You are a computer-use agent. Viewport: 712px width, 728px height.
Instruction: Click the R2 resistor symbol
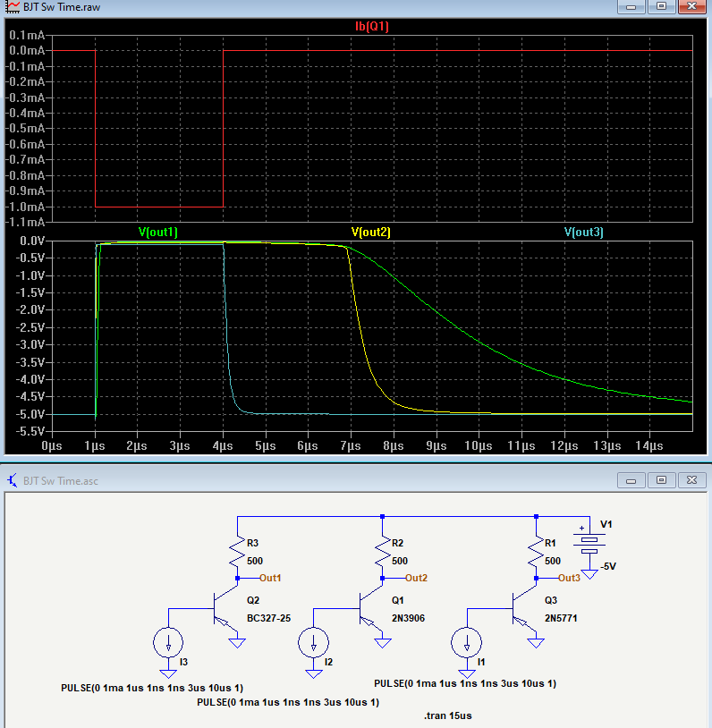point(382,552)
